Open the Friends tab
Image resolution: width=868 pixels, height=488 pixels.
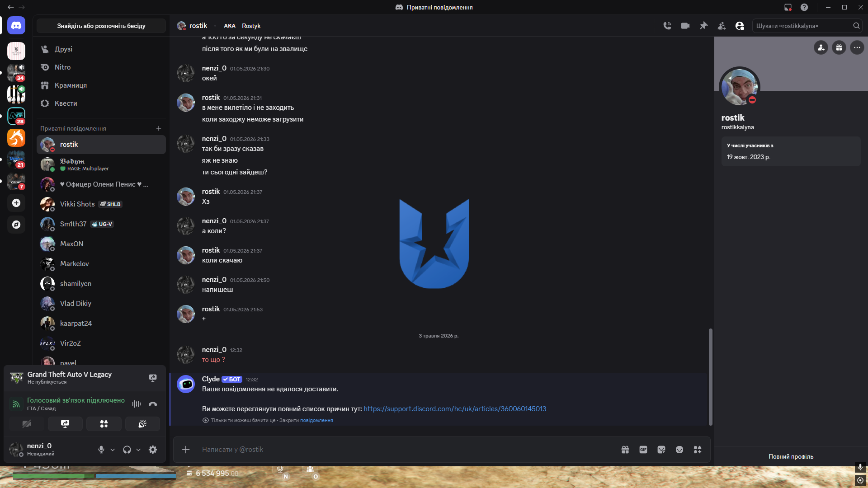tap(101, 49)
